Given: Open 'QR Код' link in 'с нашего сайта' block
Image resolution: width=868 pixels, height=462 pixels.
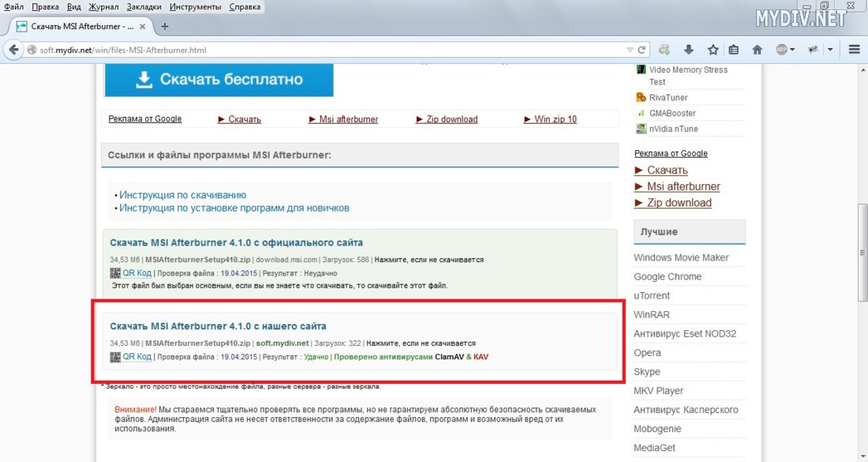Looking at the screenshot, I should [x=137, y=357].
